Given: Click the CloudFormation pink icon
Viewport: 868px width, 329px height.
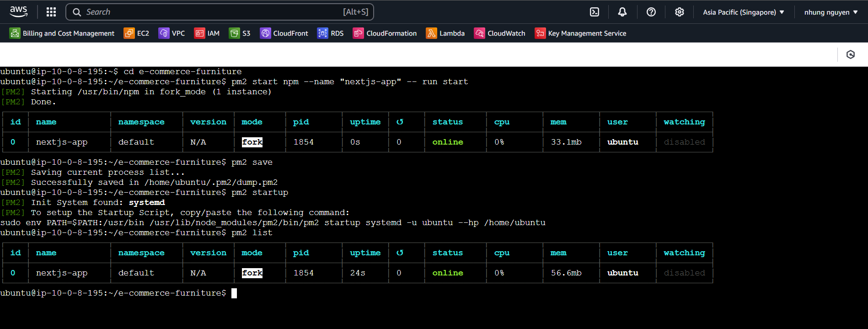Looking at the screenshot, I should tap(358, 33).
